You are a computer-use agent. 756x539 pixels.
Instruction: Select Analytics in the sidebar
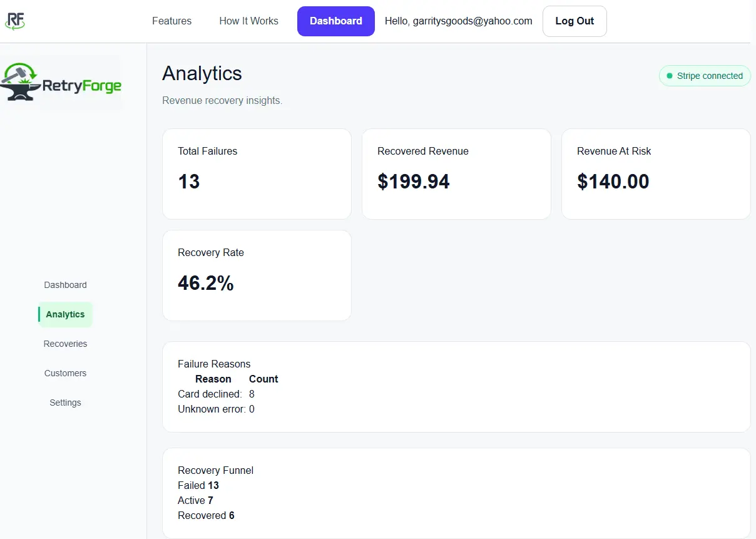tap(65, 314)
